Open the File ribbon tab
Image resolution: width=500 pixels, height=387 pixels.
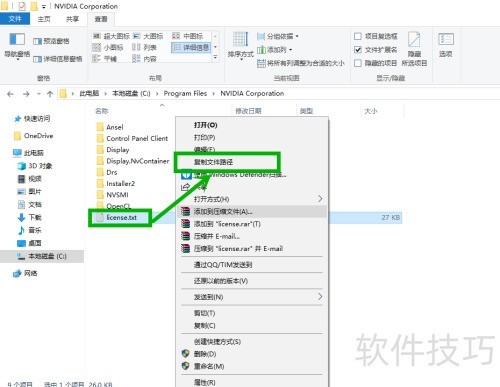pyautogui.click(x=15, y=19)
